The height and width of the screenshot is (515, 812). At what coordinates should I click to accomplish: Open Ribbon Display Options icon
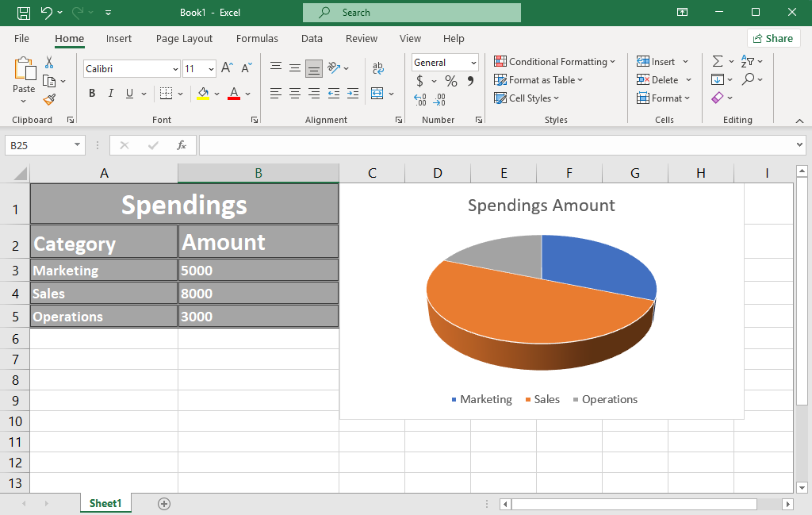pyautogui.click(x=683, y=12)
